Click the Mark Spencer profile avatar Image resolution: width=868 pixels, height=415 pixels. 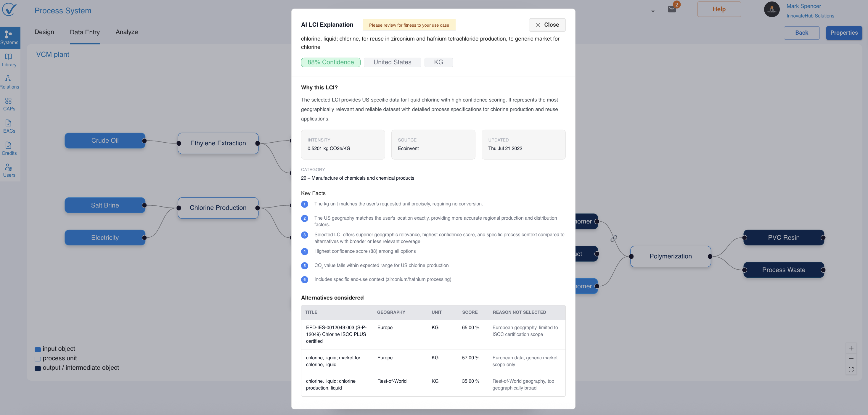click(x=771, y=9)
